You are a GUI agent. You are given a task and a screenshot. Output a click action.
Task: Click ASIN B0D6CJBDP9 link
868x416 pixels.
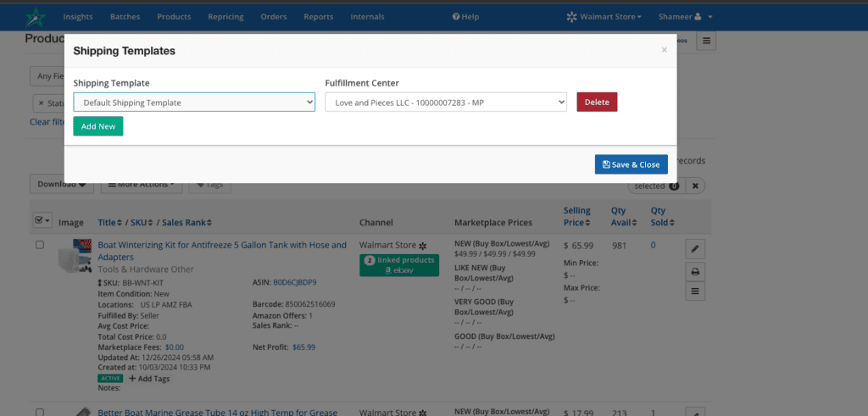tap(294, 283)
